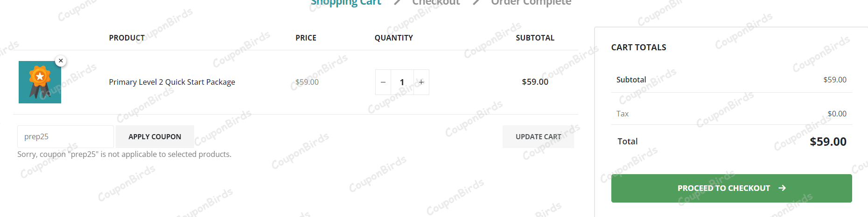Click the arrow icon in checkout button
The image size is (868, 217).
(782, 188)
